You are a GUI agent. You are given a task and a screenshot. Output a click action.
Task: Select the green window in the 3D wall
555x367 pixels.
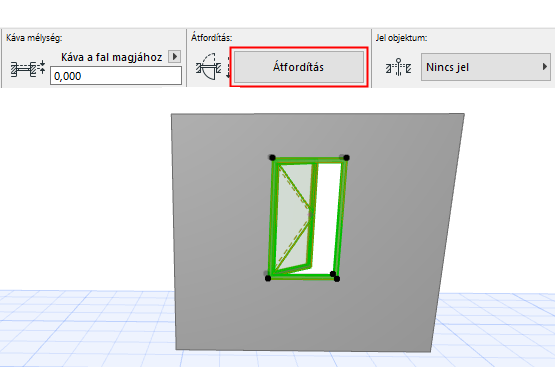(307, 219)
